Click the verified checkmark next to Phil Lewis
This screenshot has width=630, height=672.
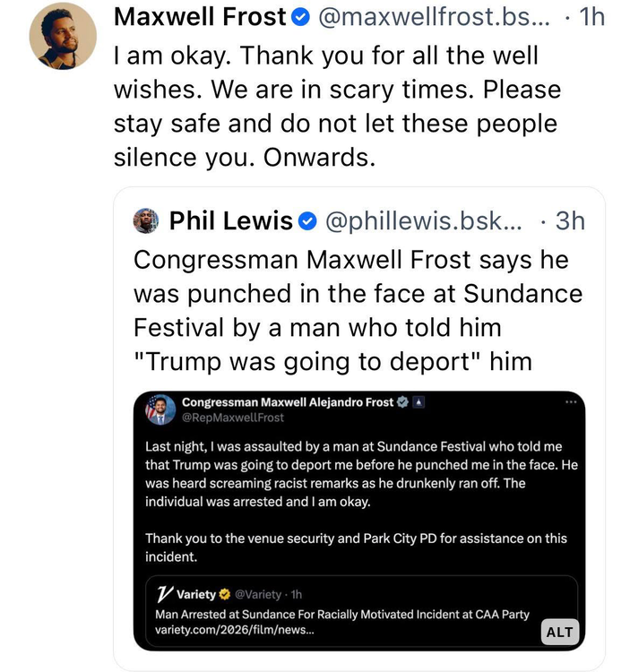coord(306,220)
